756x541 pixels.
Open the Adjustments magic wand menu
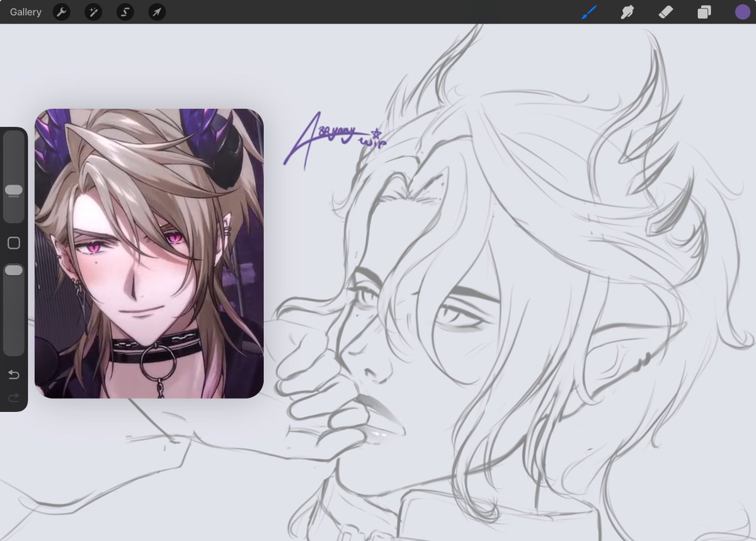(x=93, y=12)
